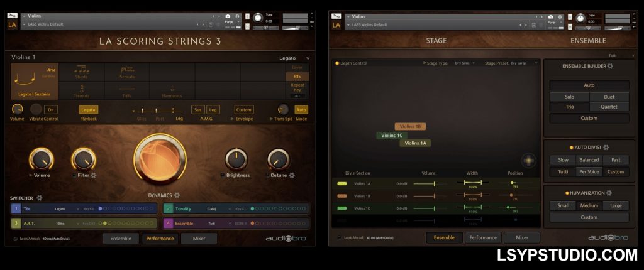Open Dynamics settings gear
The width and height of the screenshot is (644, 270).
coord(177,195)
